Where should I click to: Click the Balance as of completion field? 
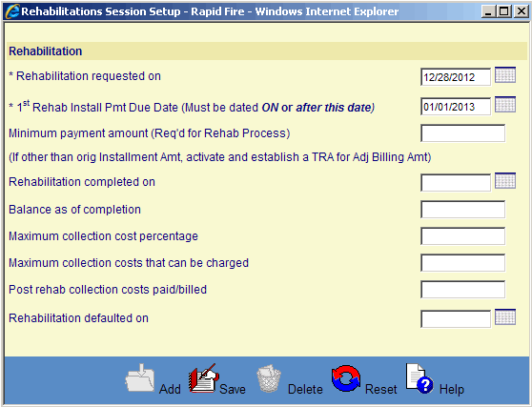463,210
